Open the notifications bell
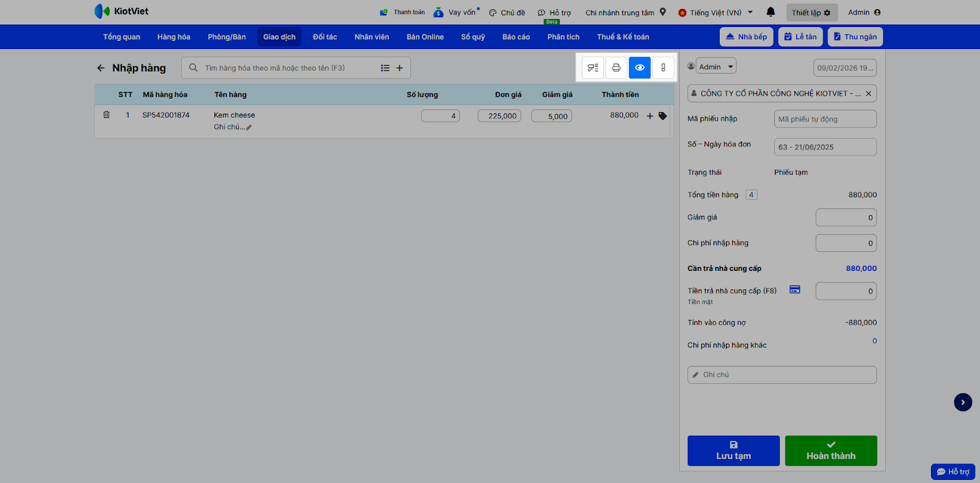Viewport: 980px width, 483px height. 771,12
